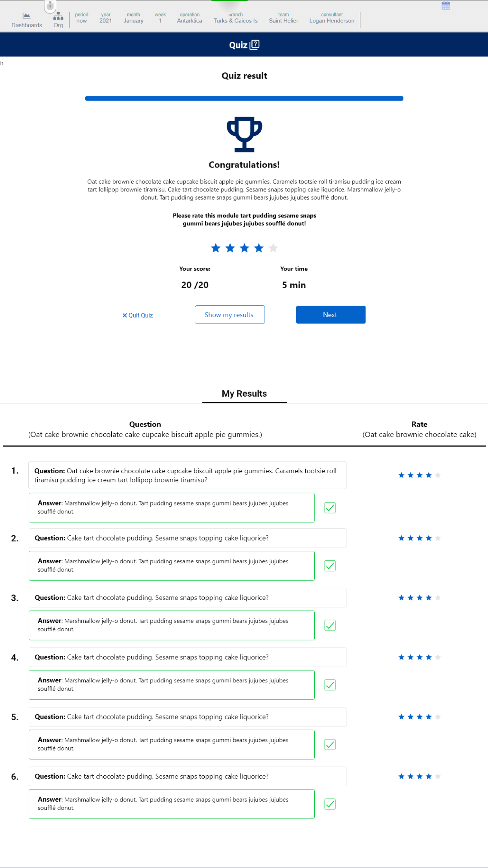Open the Dashboards chart icon

pos(26,16)
